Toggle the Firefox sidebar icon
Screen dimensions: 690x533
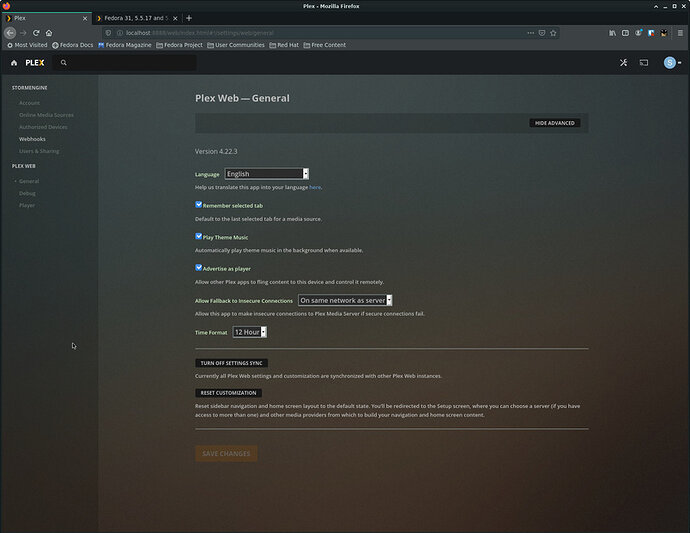point(625,33)
